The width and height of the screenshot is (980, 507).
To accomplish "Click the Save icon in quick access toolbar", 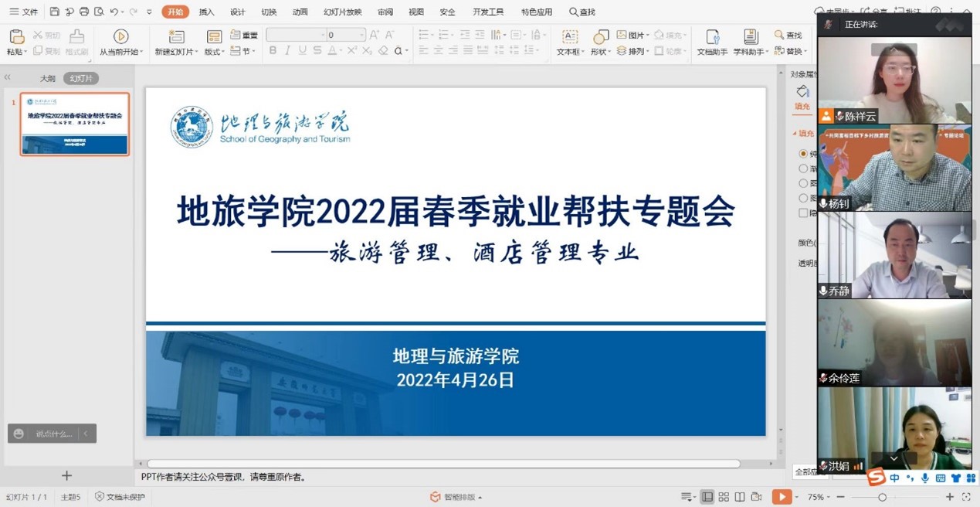I will point(54,12).
